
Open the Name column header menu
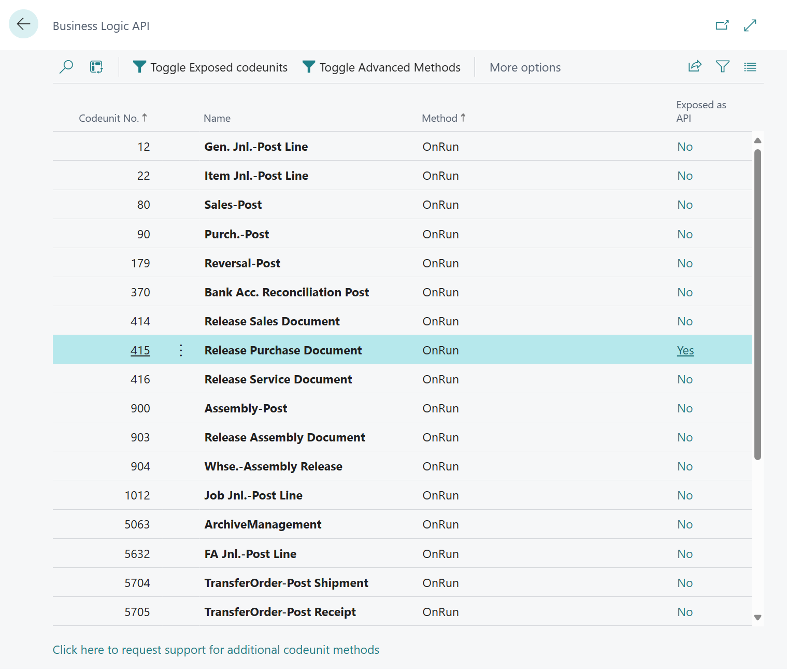217,118
